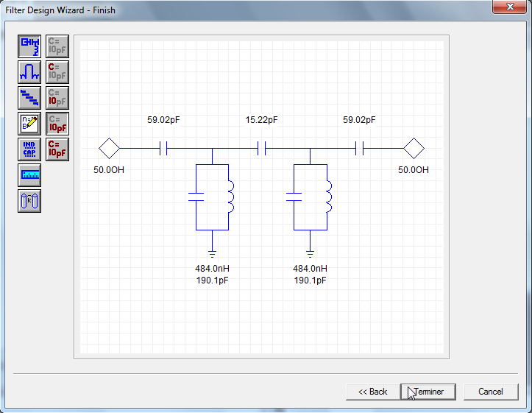Go back with the << Back button
This screenshot has height=413, width=532.
tap(372, 392)
